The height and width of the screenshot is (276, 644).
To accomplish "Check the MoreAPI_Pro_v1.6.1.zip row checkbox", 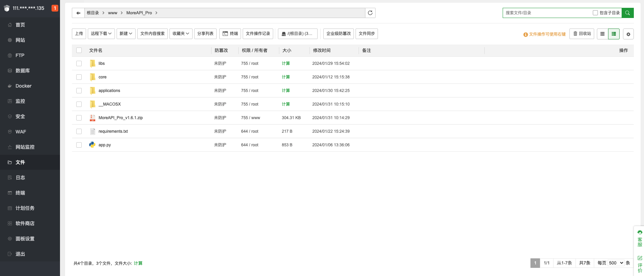I will [x=79, y=118].
